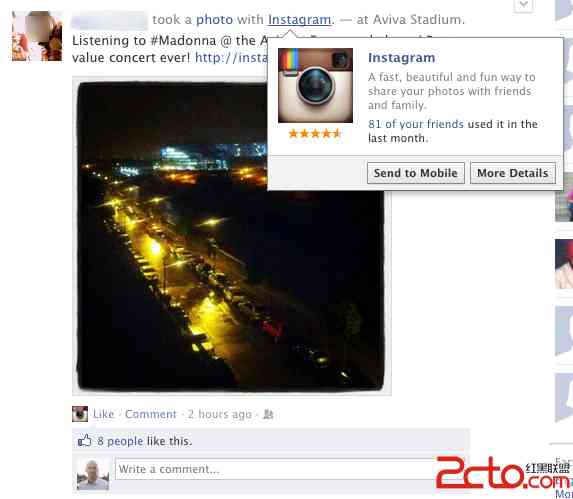Click your own avatar beside the comment box
Screen dimensions: 573x499
(93, 474)
